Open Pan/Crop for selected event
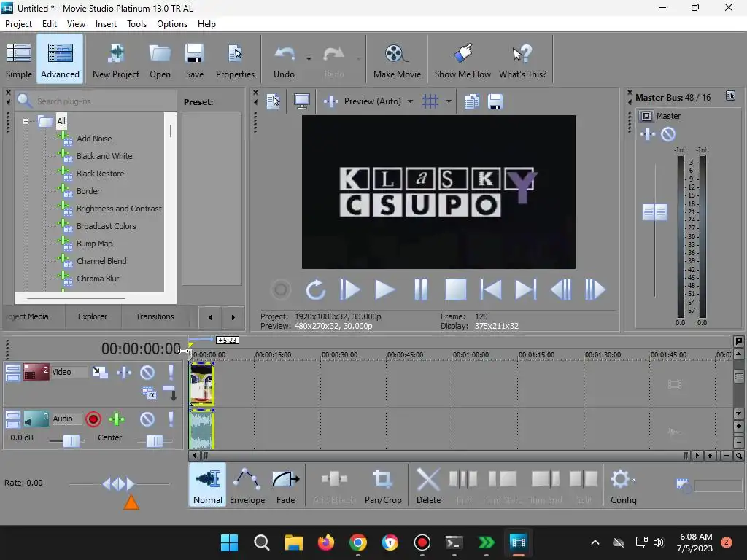This screenshot has width=747, height=560. click(x=383, y=485)
